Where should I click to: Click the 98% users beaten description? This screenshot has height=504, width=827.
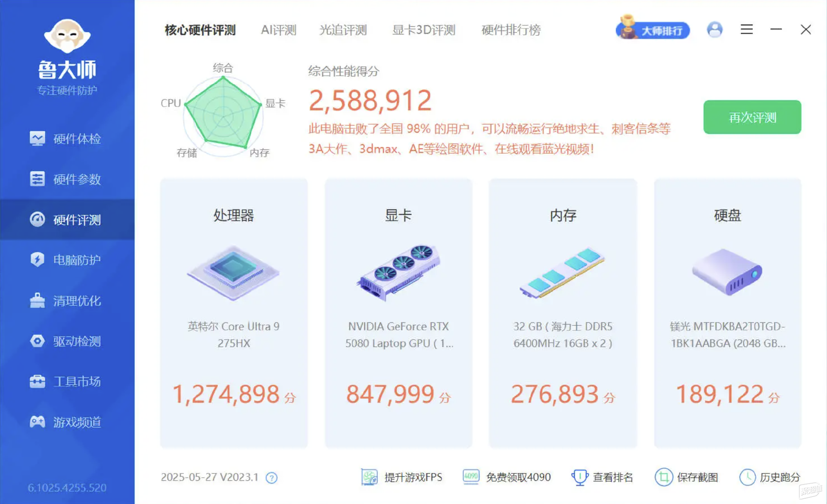coord(489,139)
